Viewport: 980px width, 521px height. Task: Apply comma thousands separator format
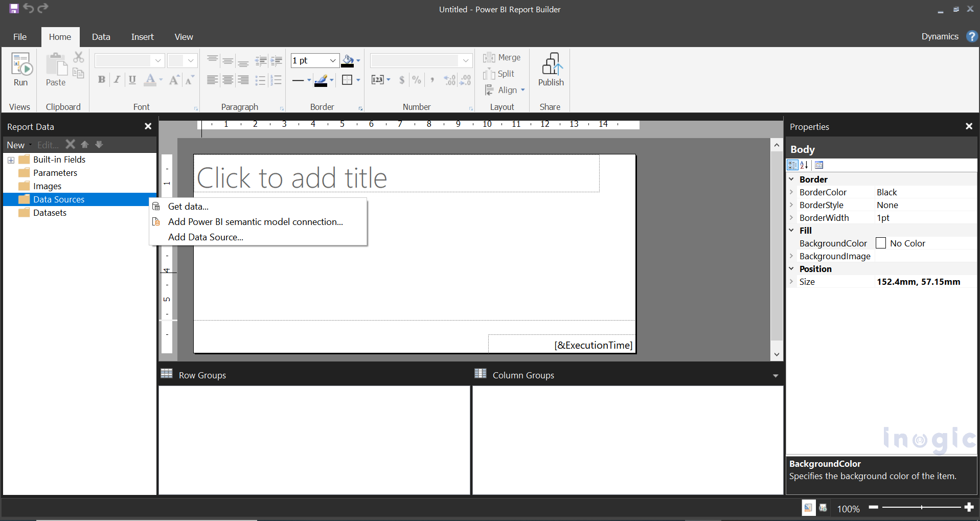click(x=432, y=79)
